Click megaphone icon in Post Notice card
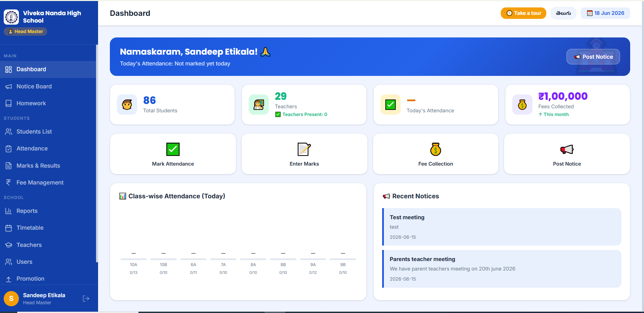Screen dimensions: 644x313 coord(567,149)
